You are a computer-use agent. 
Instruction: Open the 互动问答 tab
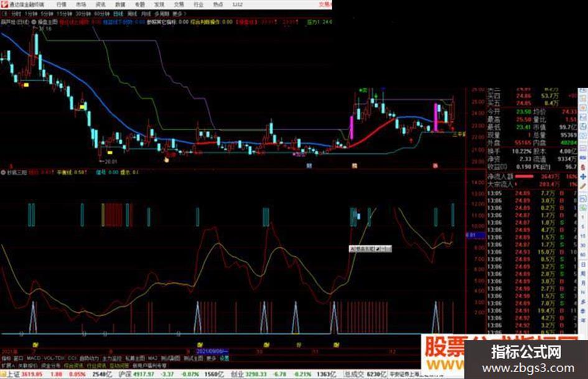(x=119, y=365)
